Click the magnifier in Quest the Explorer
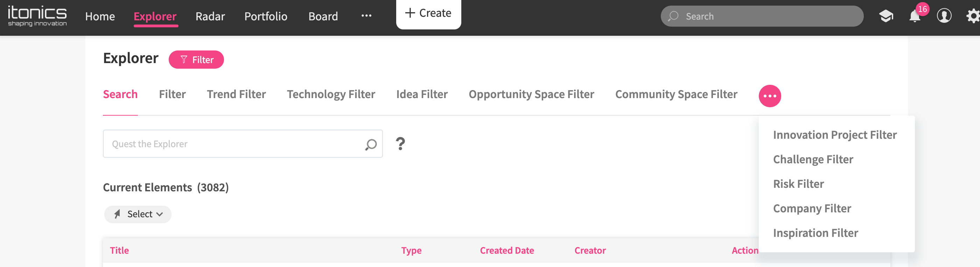The image size is (980, 267). point(371,144)
